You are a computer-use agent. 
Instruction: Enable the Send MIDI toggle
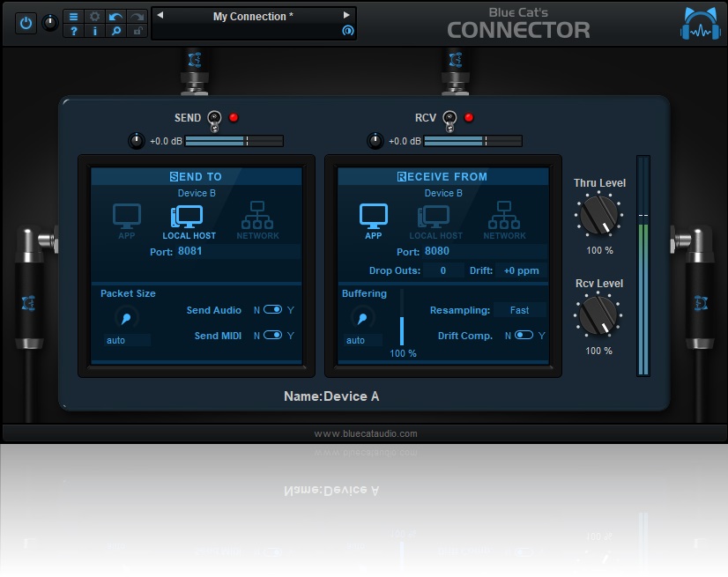pos(275,336)
